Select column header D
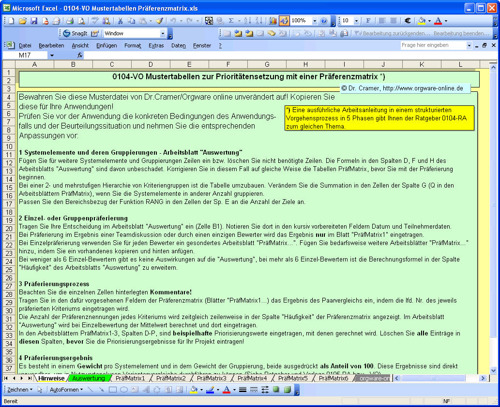Screen dimensions: 500x407 click(150, 64)
